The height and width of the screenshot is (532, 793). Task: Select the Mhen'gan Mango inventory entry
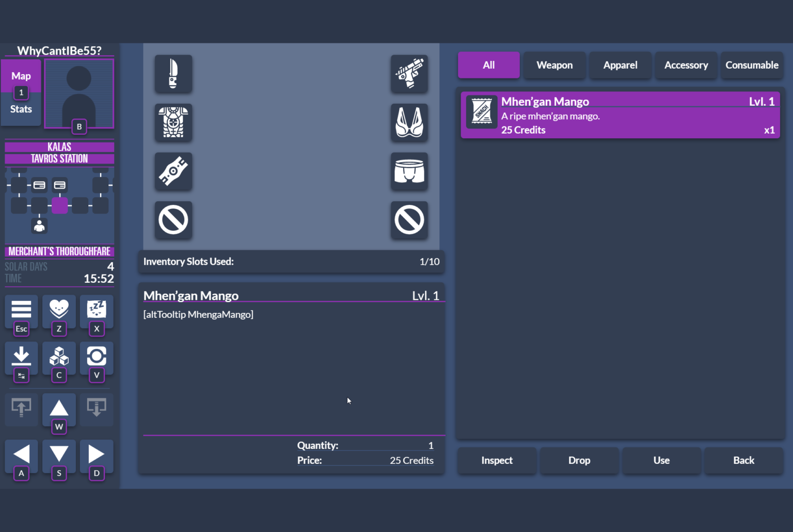coord(620,115)
